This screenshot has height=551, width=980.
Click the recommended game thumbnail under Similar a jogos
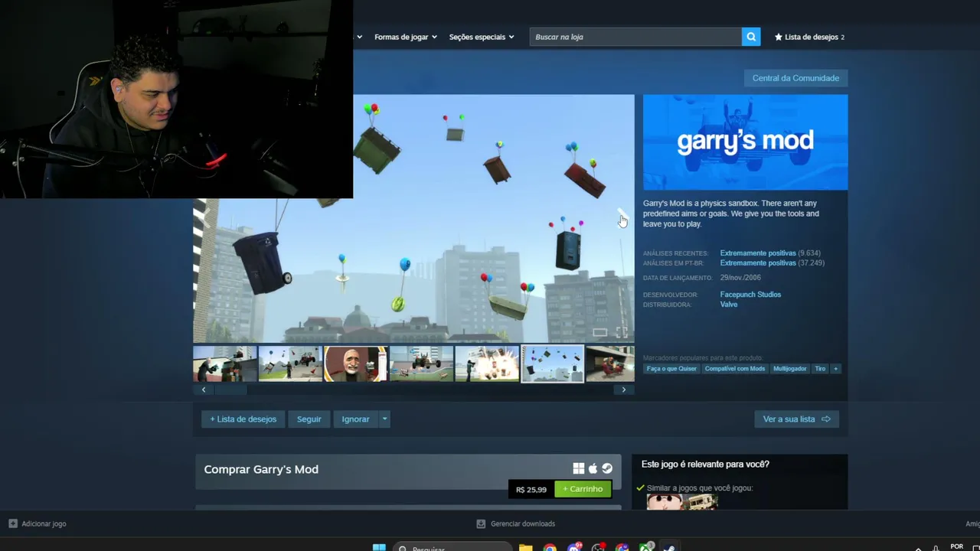click(x=682, y=501)
